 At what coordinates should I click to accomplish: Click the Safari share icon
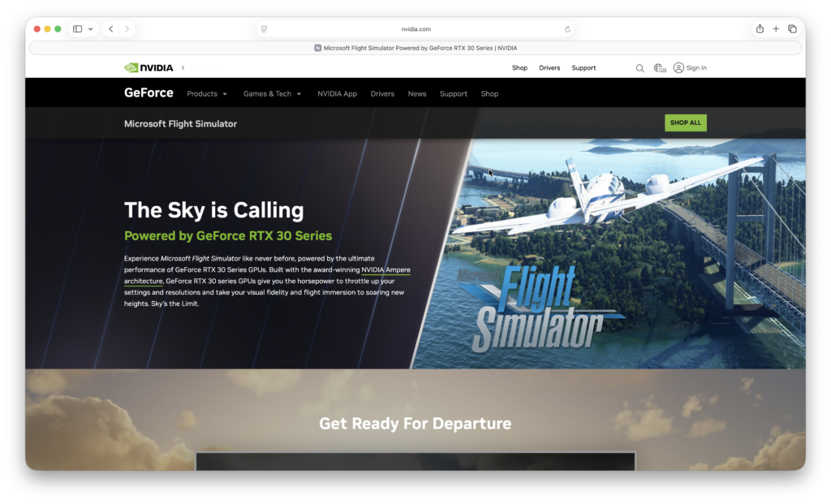click(760, 28)
